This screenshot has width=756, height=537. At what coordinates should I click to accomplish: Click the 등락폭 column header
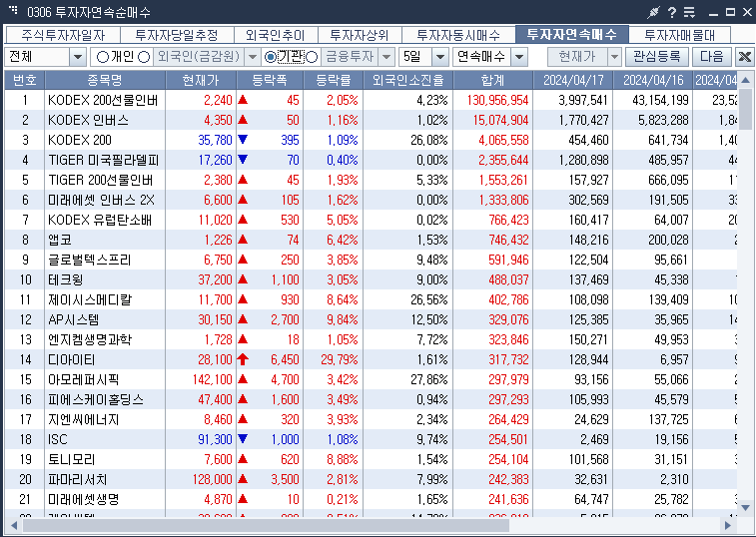pos(270,80)
